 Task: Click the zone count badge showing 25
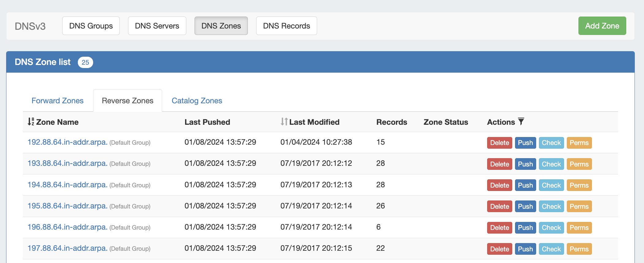pos(85,62)
